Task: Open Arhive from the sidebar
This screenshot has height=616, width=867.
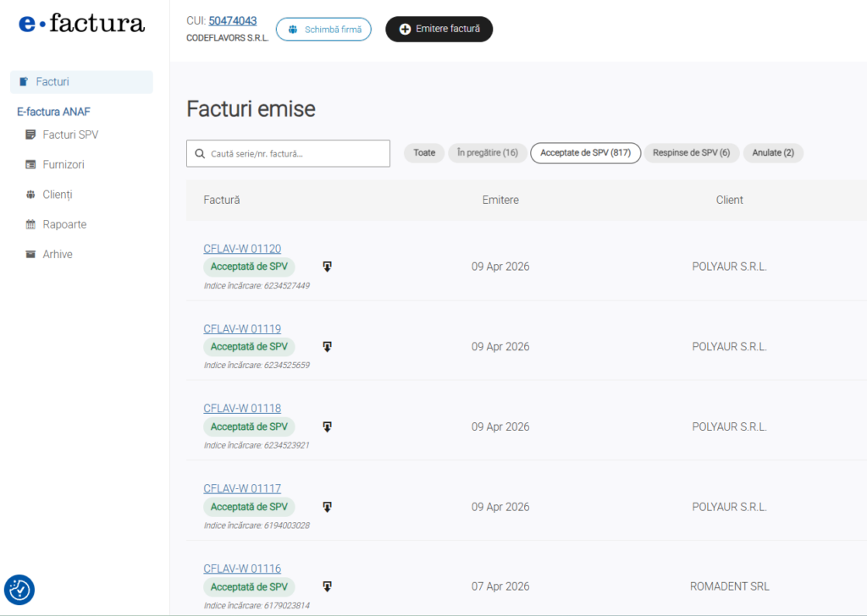Action: pos(58,254)
